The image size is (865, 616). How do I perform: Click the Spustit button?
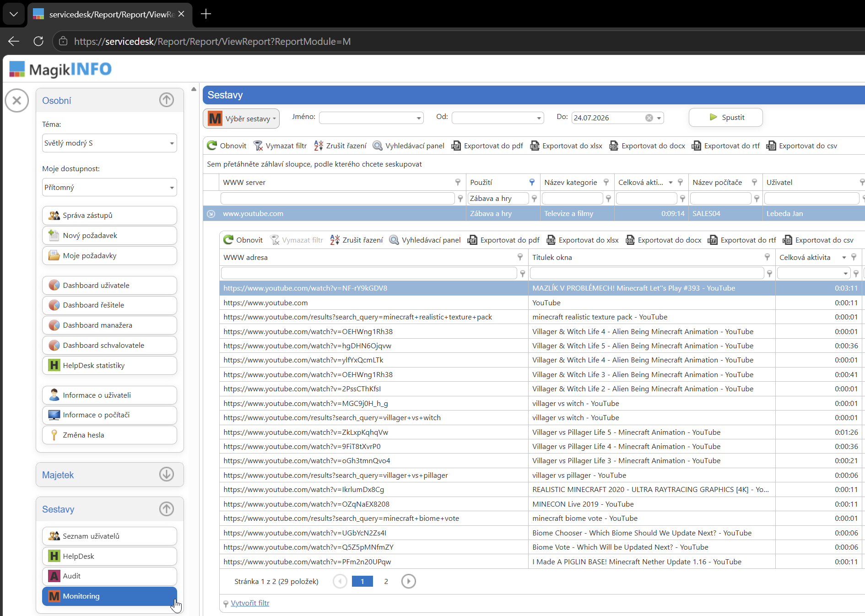(725, 117)
